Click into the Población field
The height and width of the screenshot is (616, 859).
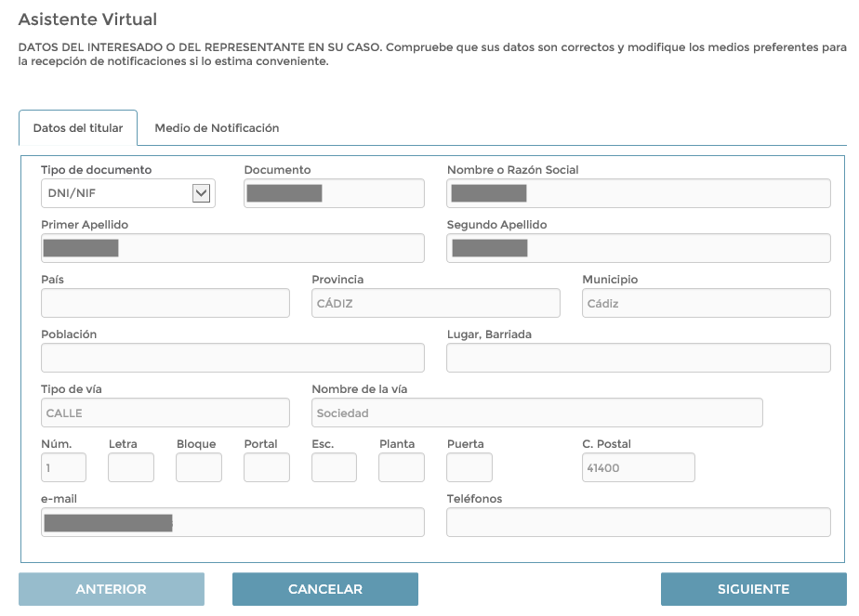pyautogui.click(x=232, y=358)
